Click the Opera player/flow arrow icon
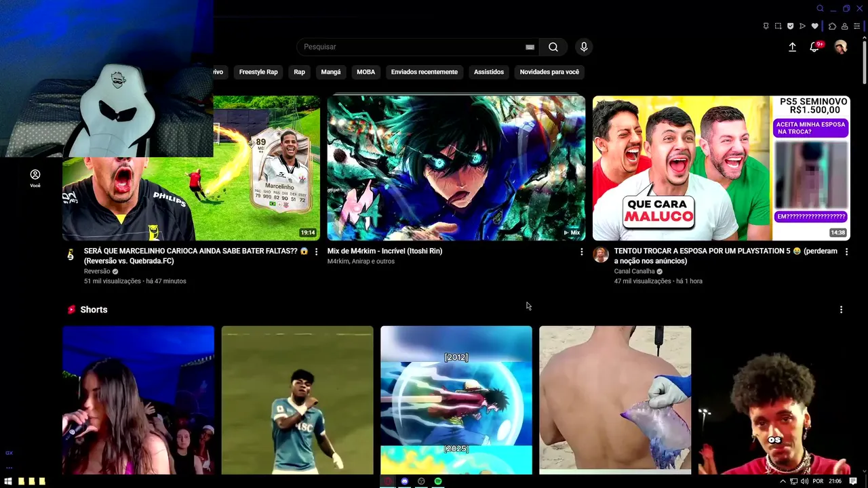This screenshot has height=488, width=868. tap(802, 26)
